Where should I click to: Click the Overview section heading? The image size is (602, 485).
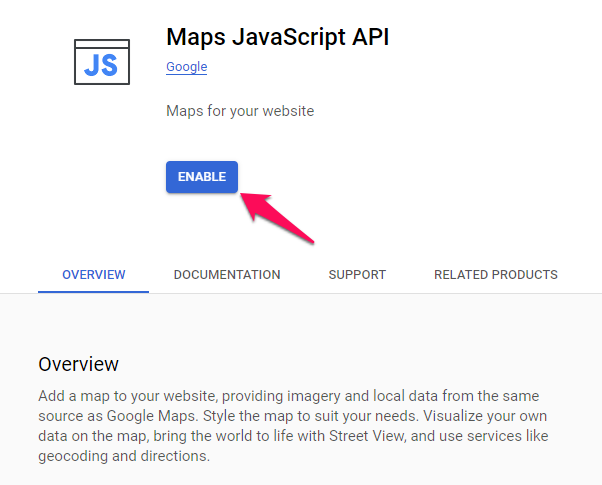click(78, 364)
